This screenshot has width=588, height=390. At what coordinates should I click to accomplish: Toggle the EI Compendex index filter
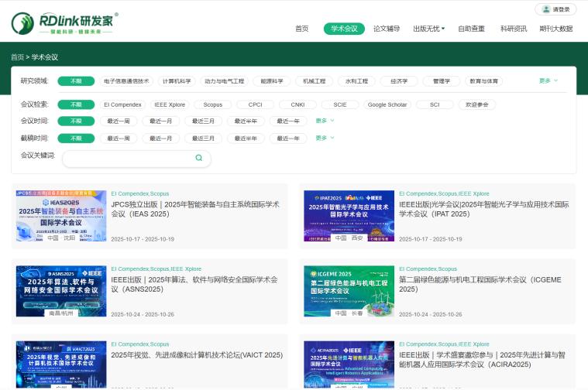(x=122, y=104)
